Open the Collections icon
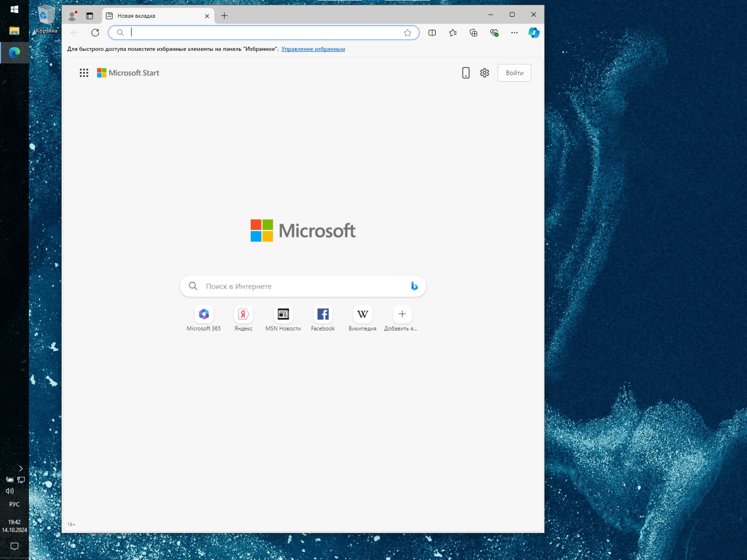This screenshot has width=747, height=560. 473,32
